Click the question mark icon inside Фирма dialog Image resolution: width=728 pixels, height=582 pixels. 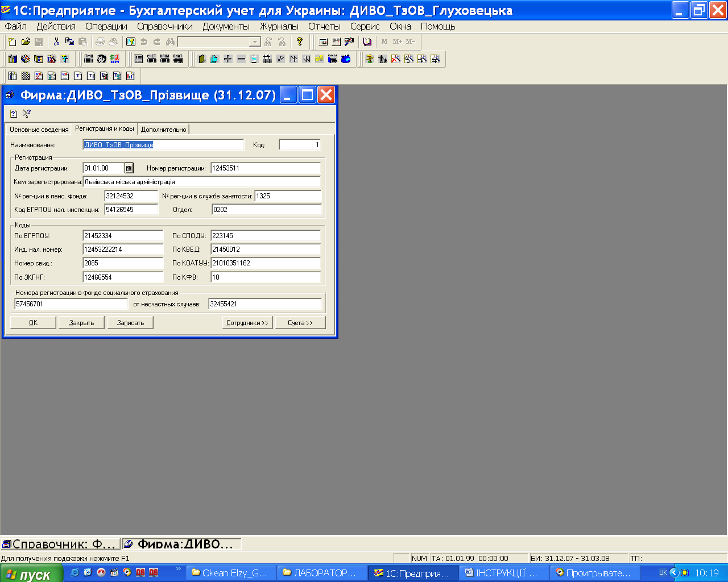[x=14, y=114]
